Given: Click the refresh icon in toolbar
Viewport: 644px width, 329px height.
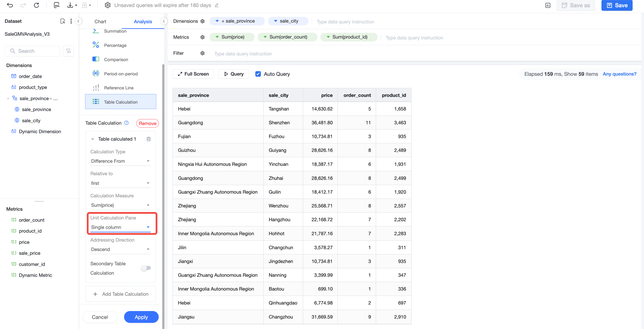Looking at the screenshot, I should click(37, 5).
